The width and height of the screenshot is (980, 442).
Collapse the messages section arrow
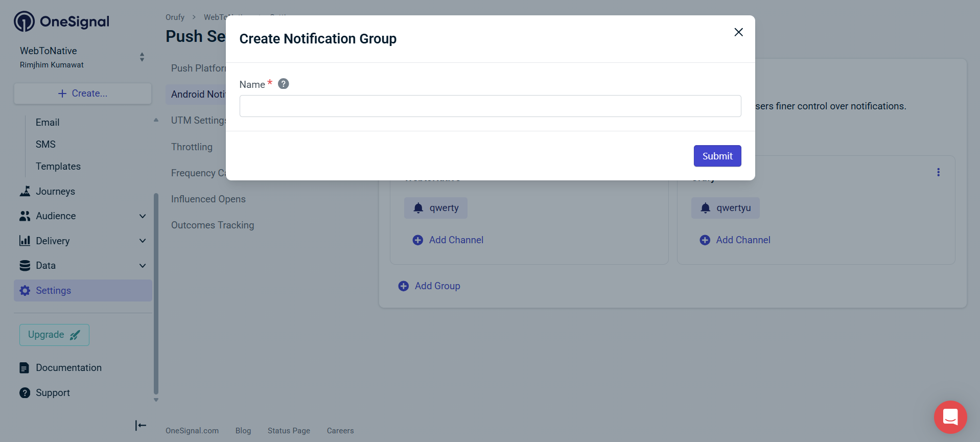156,120
